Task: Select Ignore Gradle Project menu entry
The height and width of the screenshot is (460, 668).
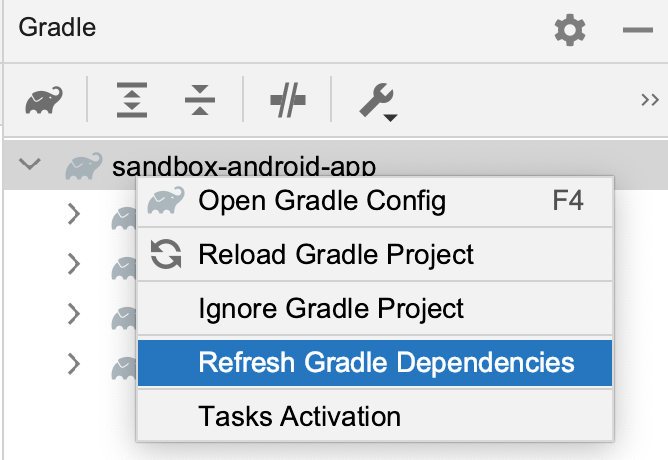Action: [x=375, y=308]
